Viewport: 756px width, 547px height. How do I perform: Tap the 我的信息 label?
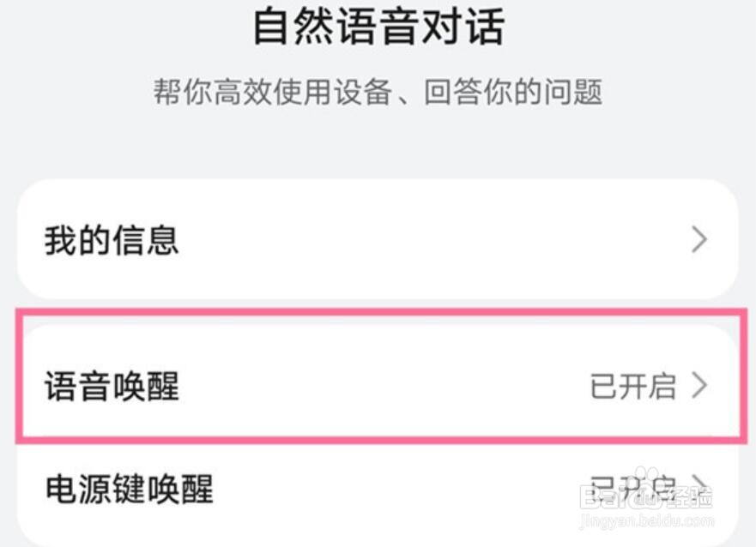click(x=112, y=240)
